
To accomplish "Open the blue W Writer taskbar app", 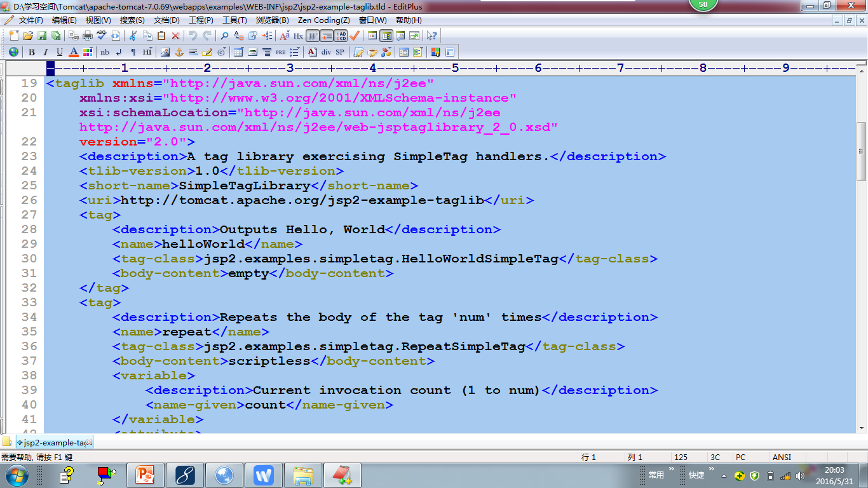I will (x=264, y=475).
